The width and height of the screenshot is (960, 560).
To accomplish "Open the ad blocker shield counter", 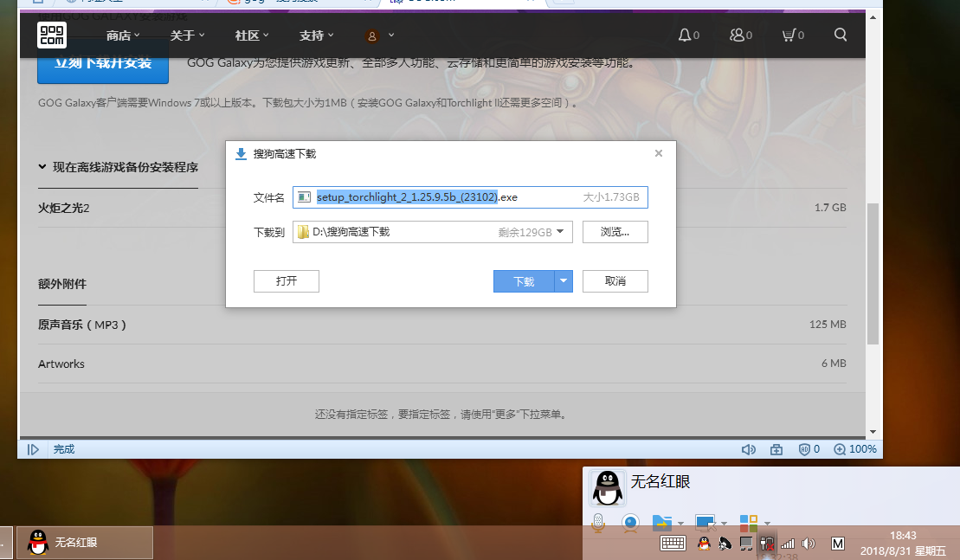I will pos(809,449).
